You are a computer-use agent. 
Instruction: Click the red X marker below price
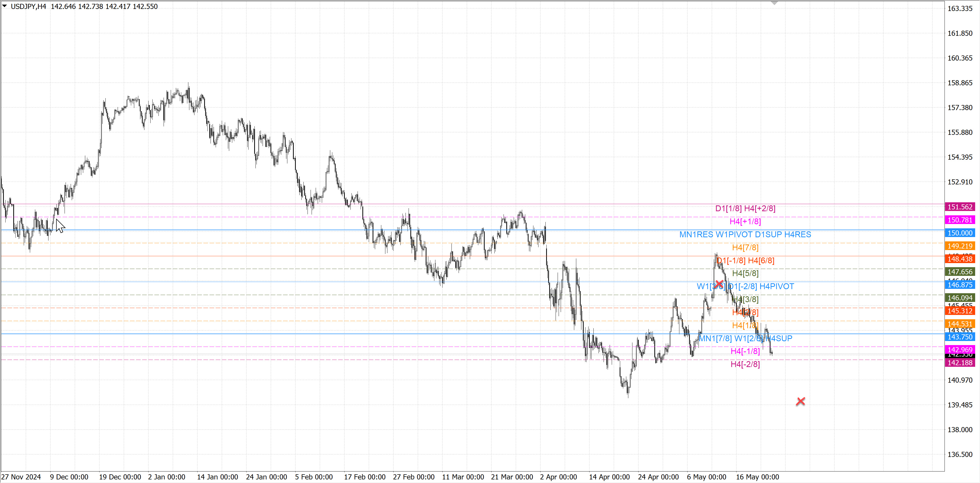[800, 401]
